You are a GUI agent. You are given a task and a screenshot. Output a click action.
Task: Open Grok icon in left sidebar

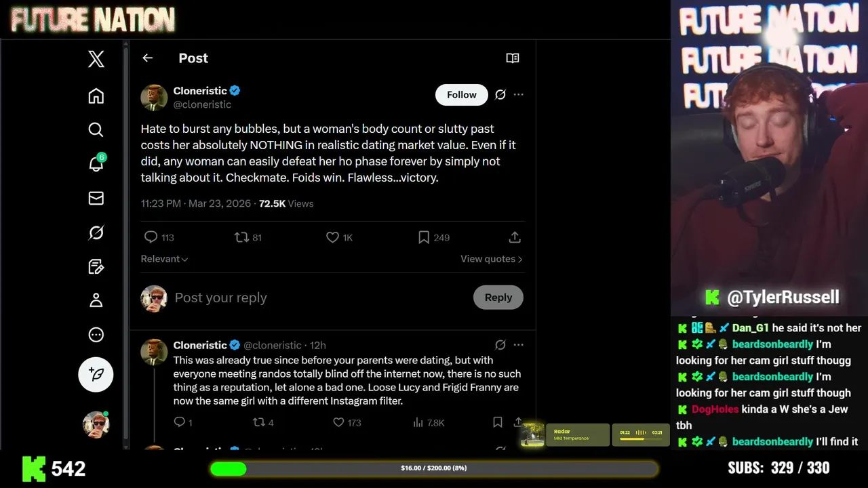pos(96,232)
